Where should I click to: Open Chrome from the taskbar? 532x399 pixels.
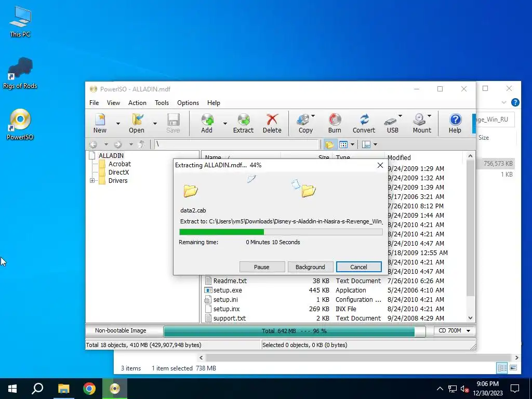(89, 389)
